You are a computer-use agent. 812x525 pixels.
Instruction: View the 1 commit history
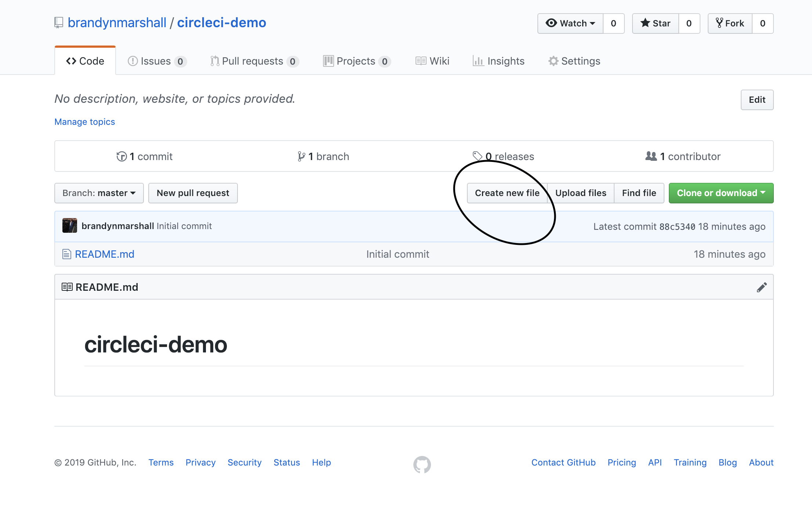pyautogui.click(x=144, y=156)
